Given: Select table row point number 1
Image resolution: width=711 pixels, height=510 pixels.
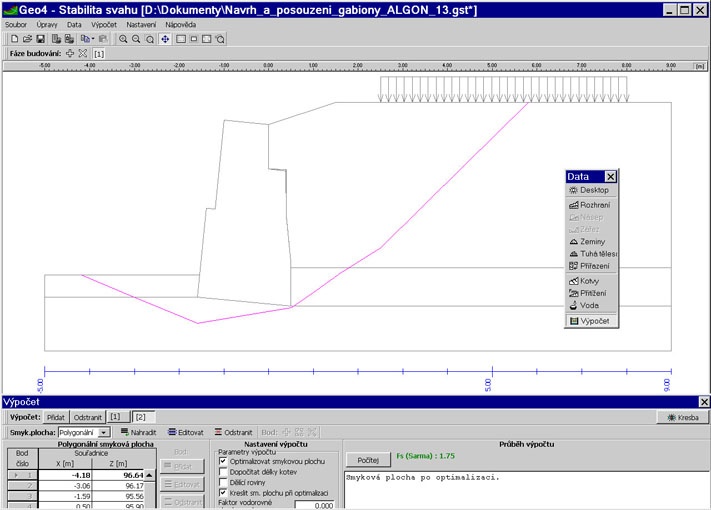Looking at the screenshot, I should click(22, 475).
